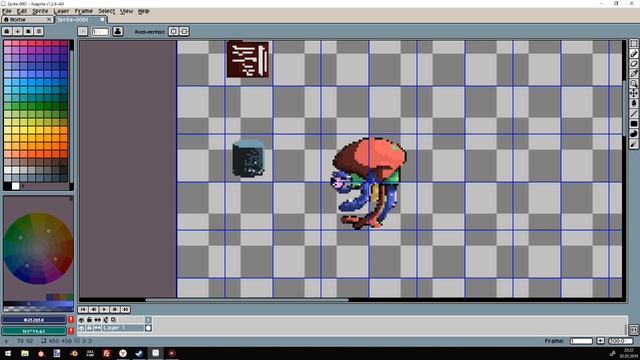Select the Blur tool
Image resolution: width=640 pixels, height=360 pixels.
pos(633,144)
